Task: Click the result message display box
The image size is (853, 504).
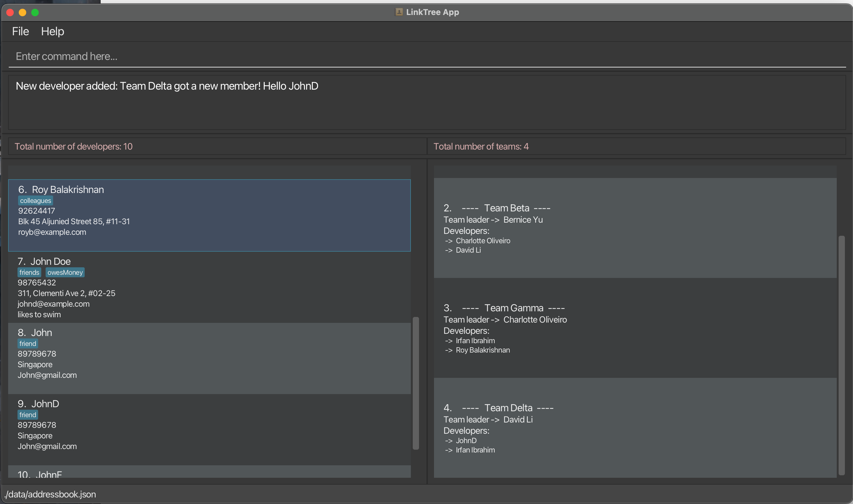Action: (x=426, y=102)
